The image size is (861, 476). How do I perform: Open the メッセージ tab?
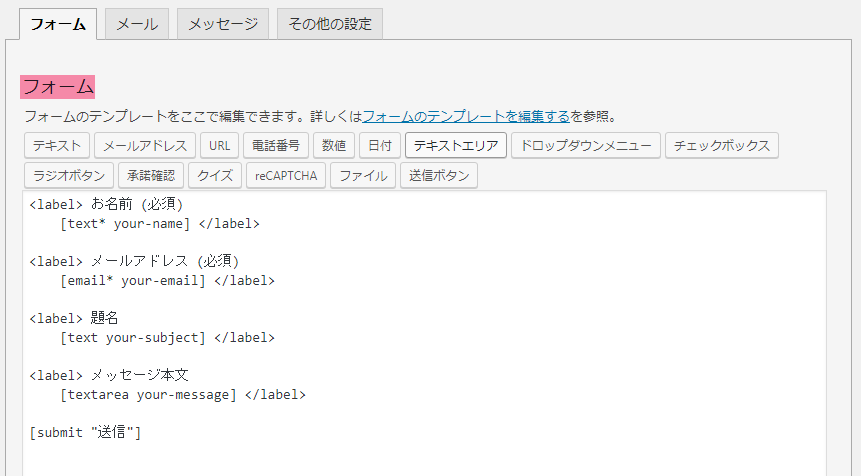click(x=223, y=24)
